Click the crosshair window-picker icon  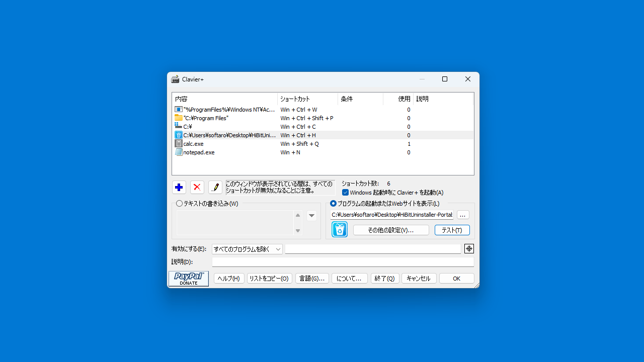(469, 249)
